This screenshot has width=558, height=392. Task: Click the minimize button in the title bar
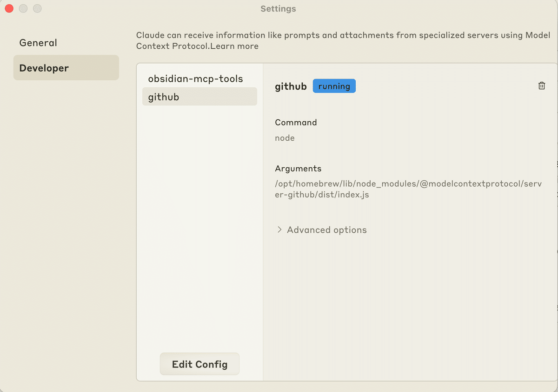tap(23, 8)
